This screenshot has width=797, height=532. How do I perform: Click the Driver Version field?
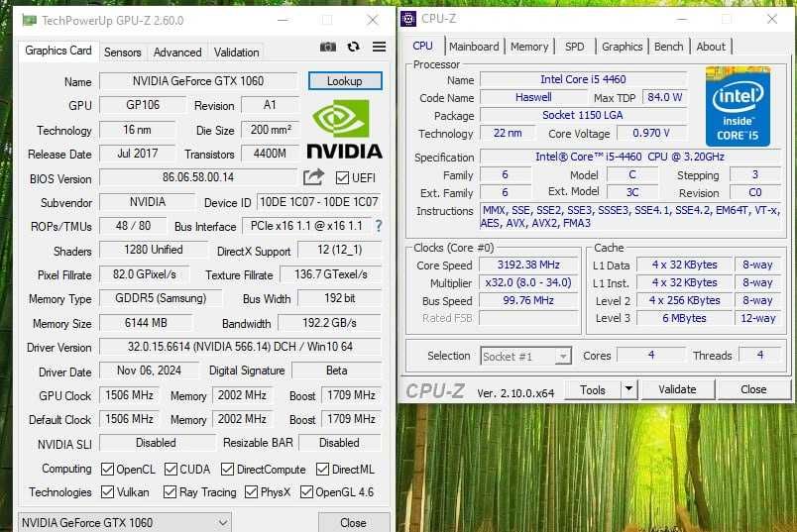click(240, 347)
